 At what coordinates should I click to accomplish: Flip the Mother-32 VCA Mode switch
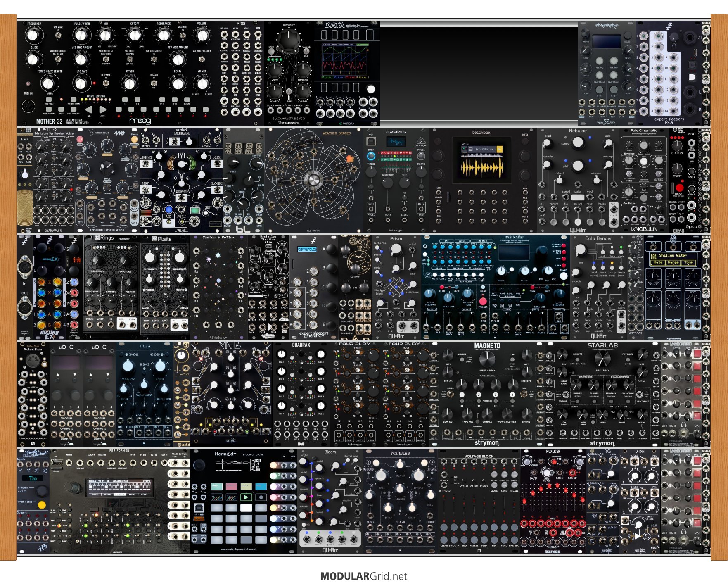(x=183, y=36)
